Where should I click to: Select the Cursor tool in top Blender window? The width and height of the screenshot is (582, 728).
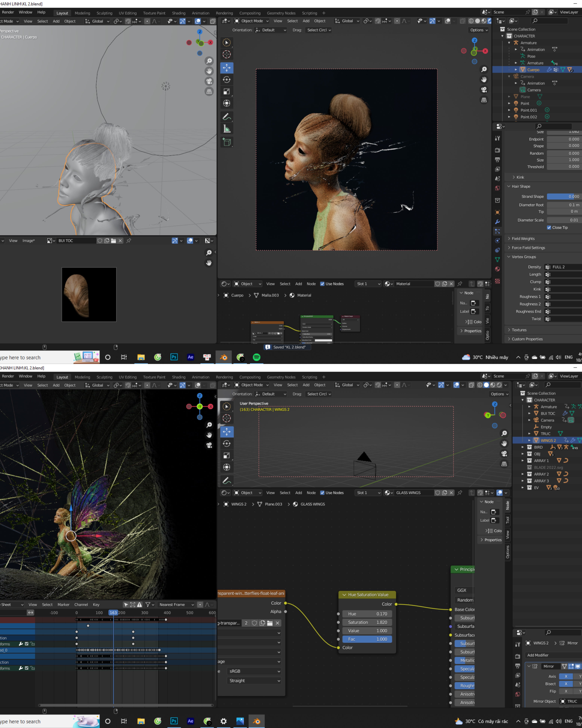(x=227, y=54)
